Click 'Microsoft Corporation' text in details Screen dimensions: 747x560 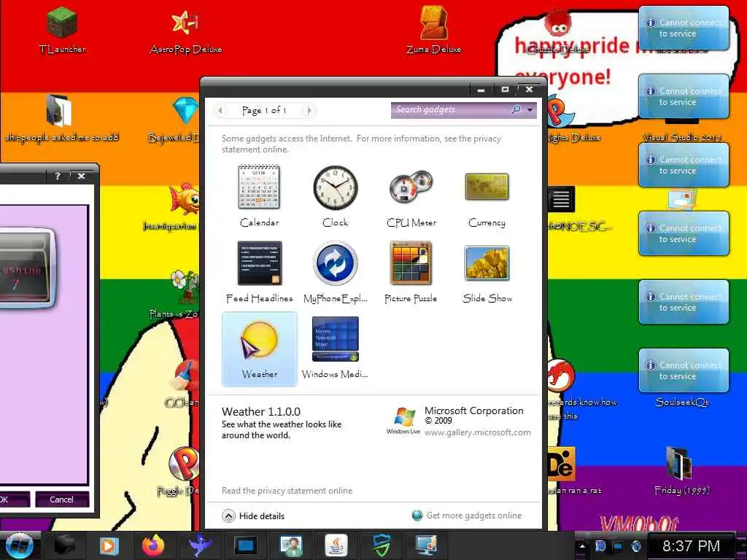473,411
